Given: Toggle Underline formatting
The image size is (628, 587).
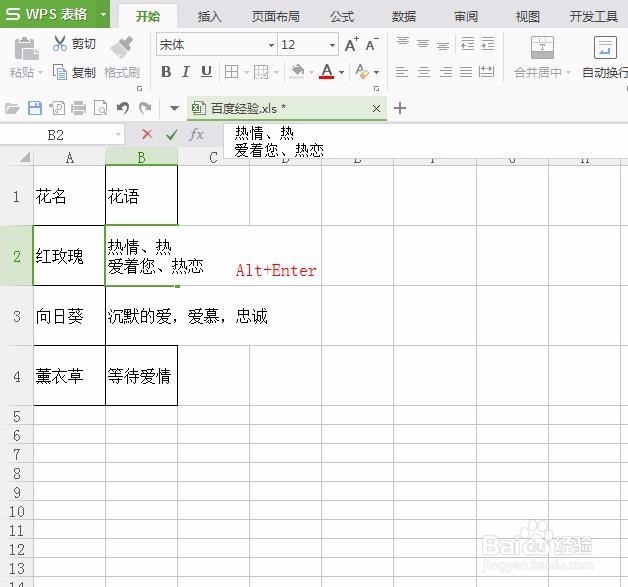Looking at the screenshot, I should 206,72.
